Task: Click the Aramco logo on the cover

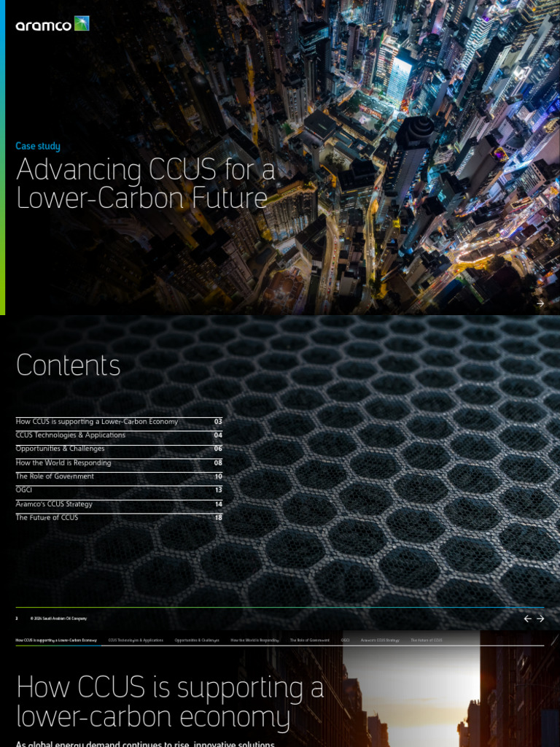Action: [x=52, y=23]
